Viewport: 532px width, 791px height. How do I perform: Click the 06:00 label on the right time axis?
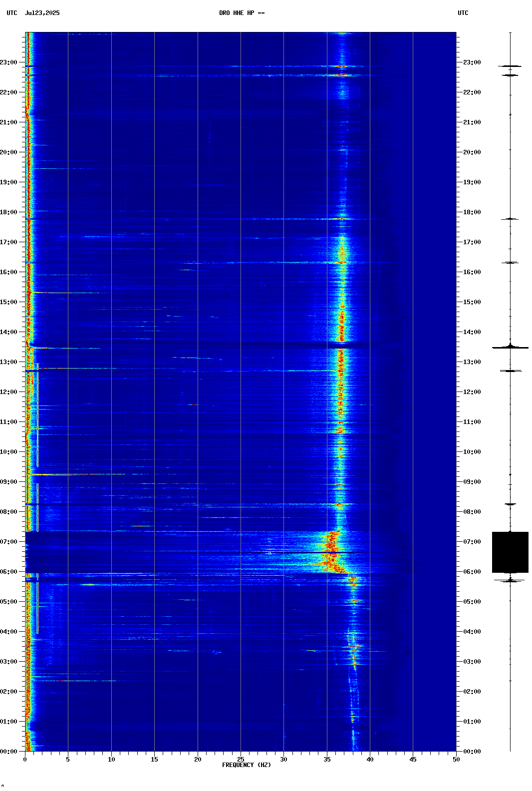pos(472,572)
